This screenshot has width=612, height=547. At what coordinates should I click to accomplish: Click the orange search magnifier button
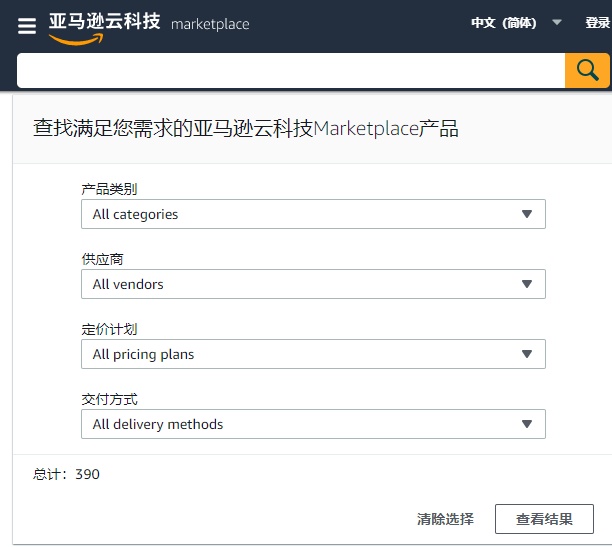(x=587, y=71)
